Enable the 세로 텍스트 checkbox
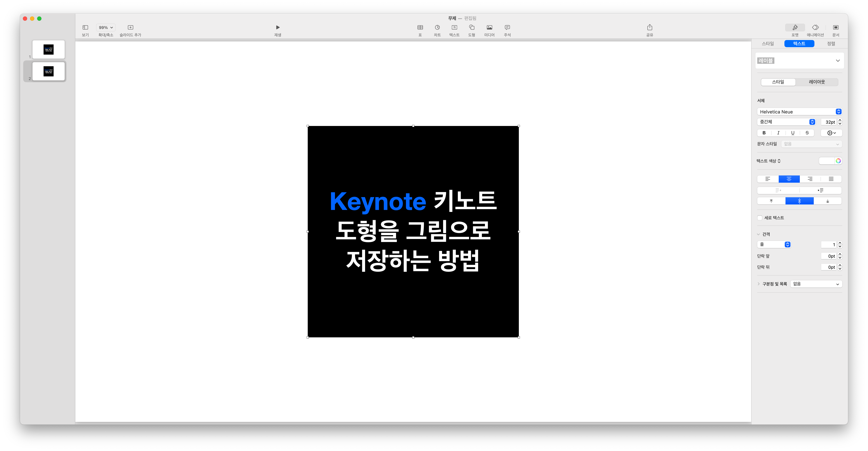The width and height of the screenshot is (868, 451). (x=760, y=218)
